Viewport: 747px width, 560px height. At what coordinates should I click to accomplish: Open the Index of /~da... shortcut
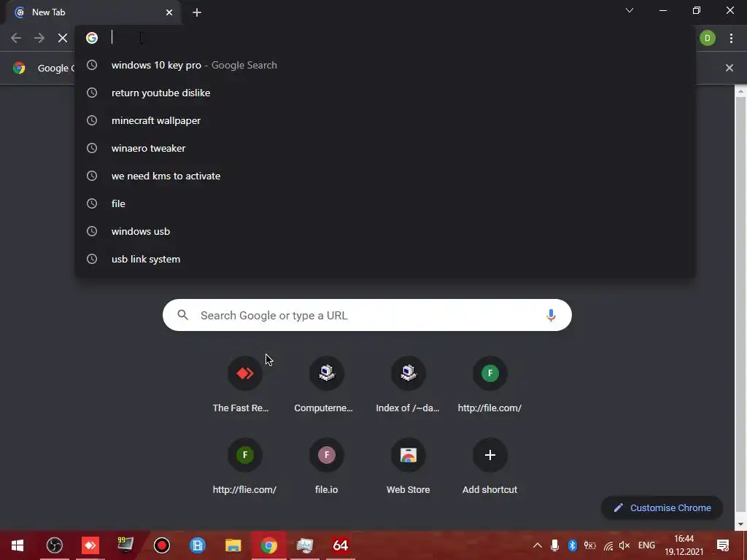point(409,384)
